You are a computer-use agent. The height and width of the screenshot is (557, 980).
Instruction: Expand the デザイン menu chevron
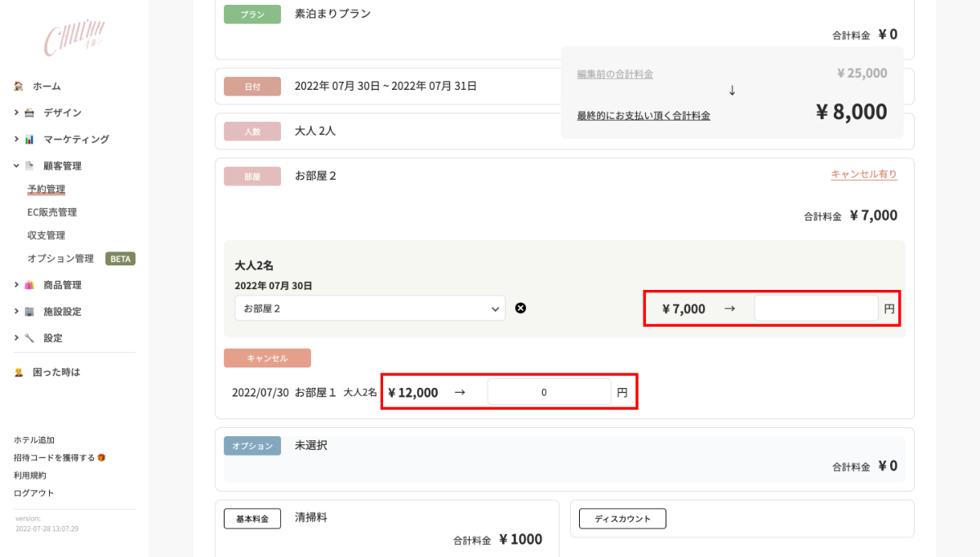(16, 113)
